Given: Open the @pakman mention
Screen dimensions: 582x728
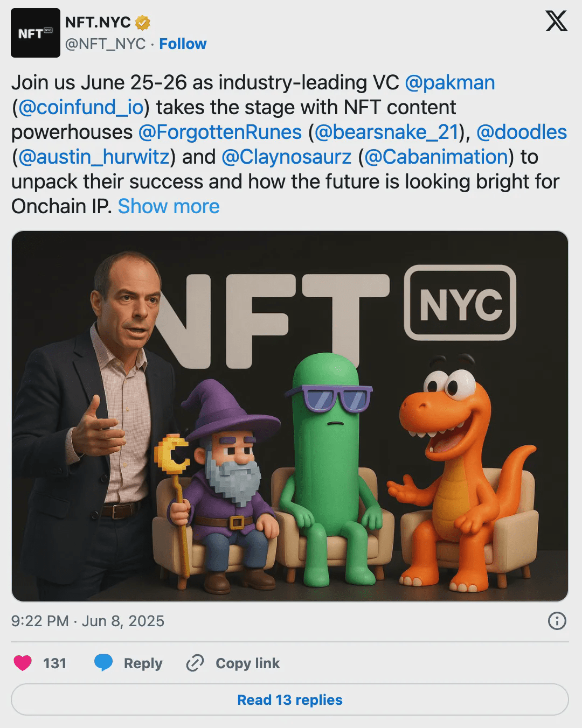Looking at the screenshot, I should (449, 82).
